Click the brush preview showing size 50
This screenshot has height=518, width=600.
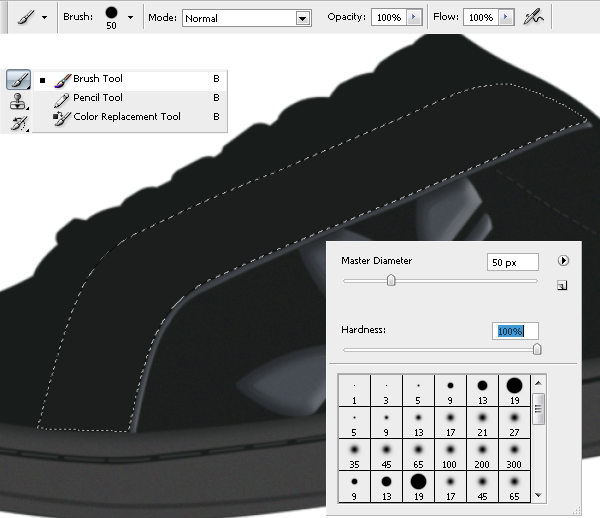pyautogui.click(x=111, y=18)
